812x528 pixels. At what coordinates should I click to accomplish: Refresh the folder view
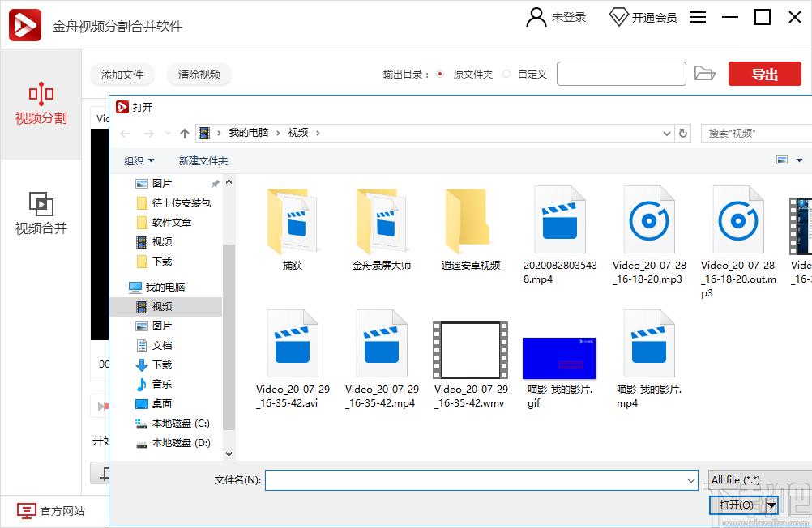[683, 133]
